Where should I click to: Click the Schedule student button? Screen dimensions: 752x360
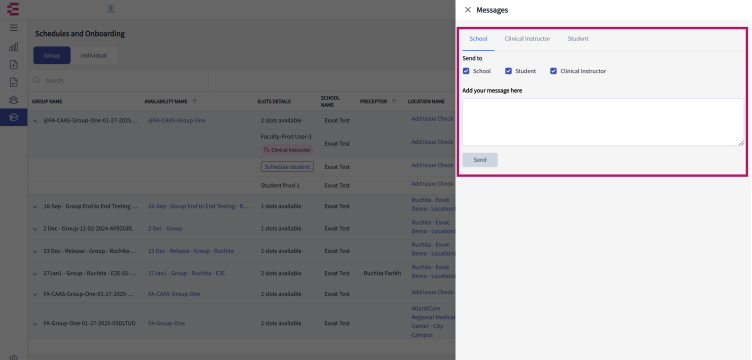pos(287,167)
